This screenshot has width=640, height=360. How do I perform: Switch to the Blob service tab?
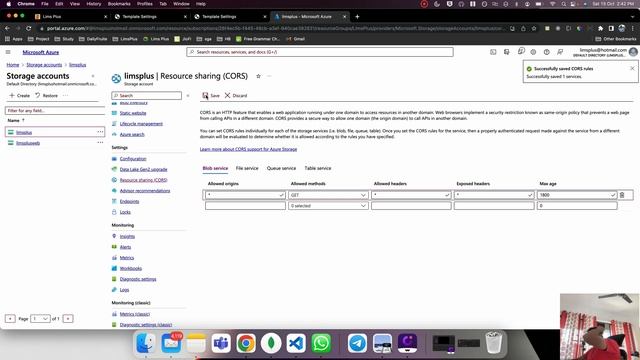[215, 168]
